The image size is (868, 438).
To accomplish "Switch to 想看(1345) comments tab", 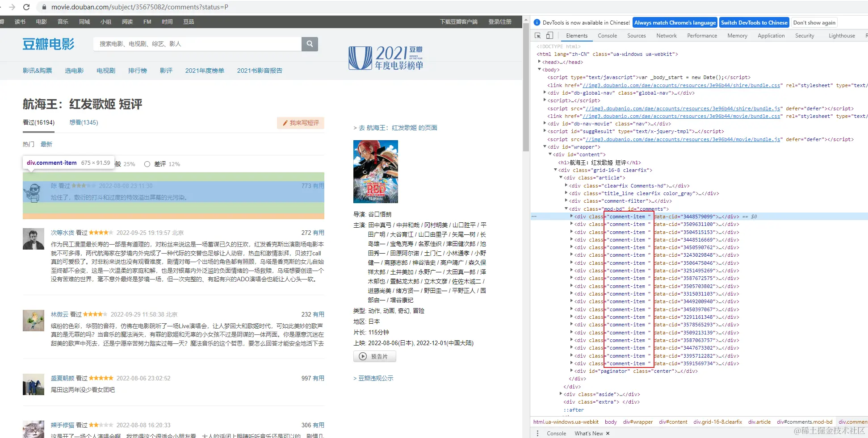I will [84, 122].
